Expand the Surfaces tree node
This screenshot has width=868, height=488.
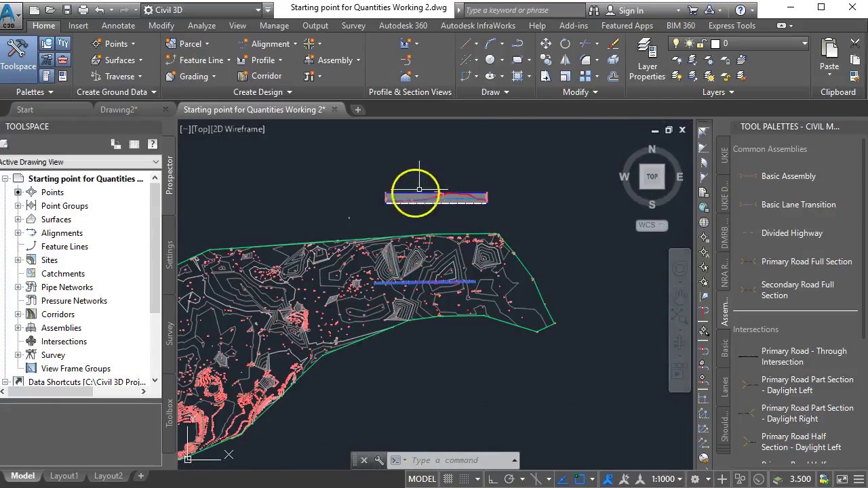click(18, 220)
